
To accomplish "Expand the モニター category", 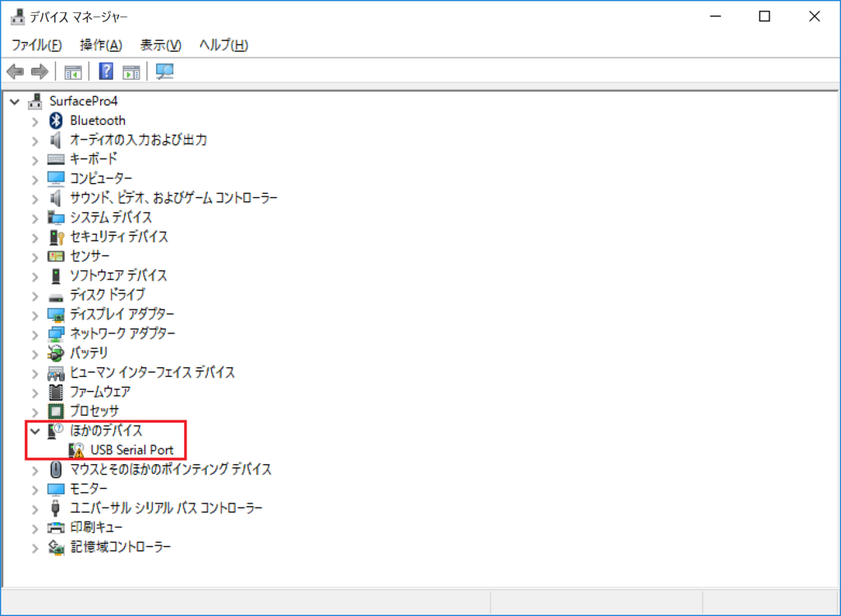I will (35, 490).
